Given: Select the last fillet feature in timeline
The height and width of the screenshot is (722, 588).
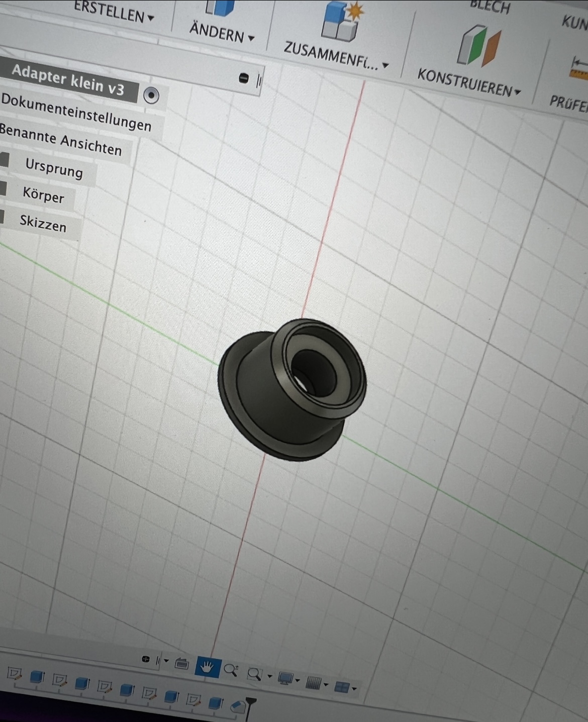Looking at the screenshot, I should point(238,706).
